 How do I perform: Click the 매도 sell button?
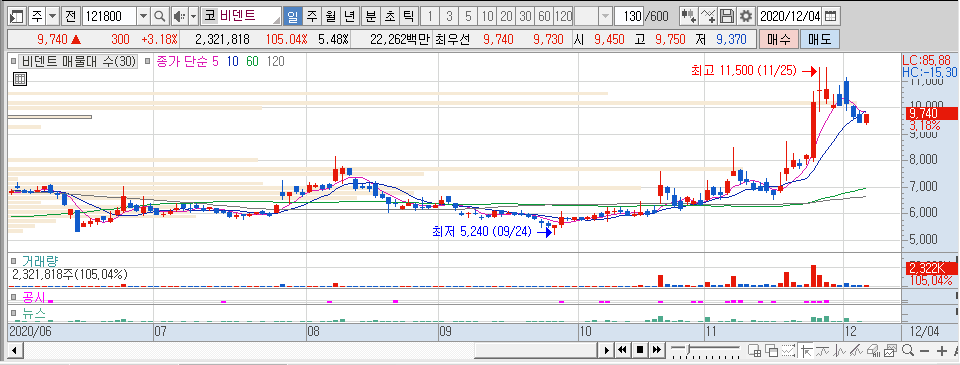(819, 40)
